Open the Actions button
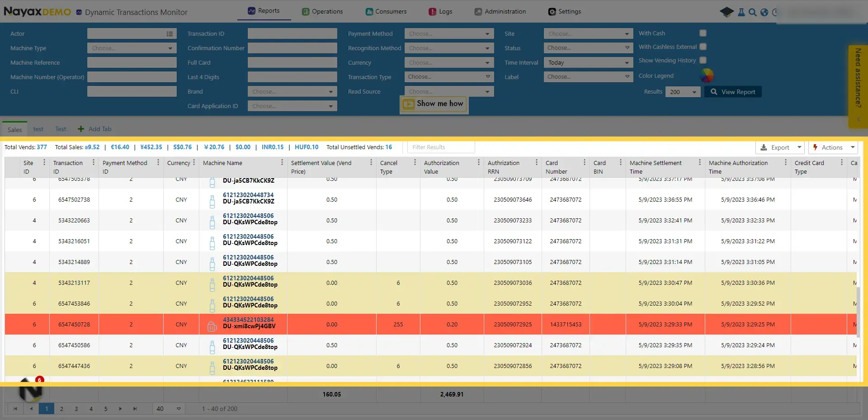Image resolution: width=868 pixels, height=420 pixels. point(833,147)
